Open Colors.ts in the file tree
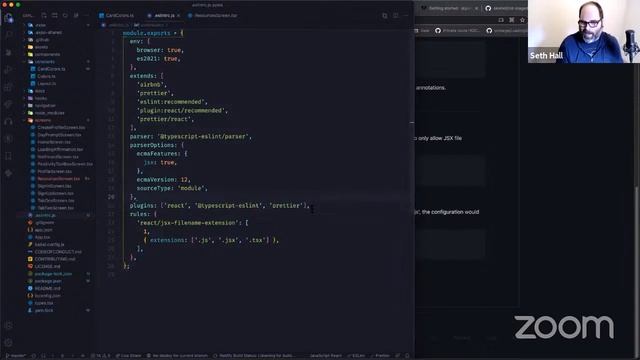Viewport: 640px width, 360px height. [x=46, y=76]
